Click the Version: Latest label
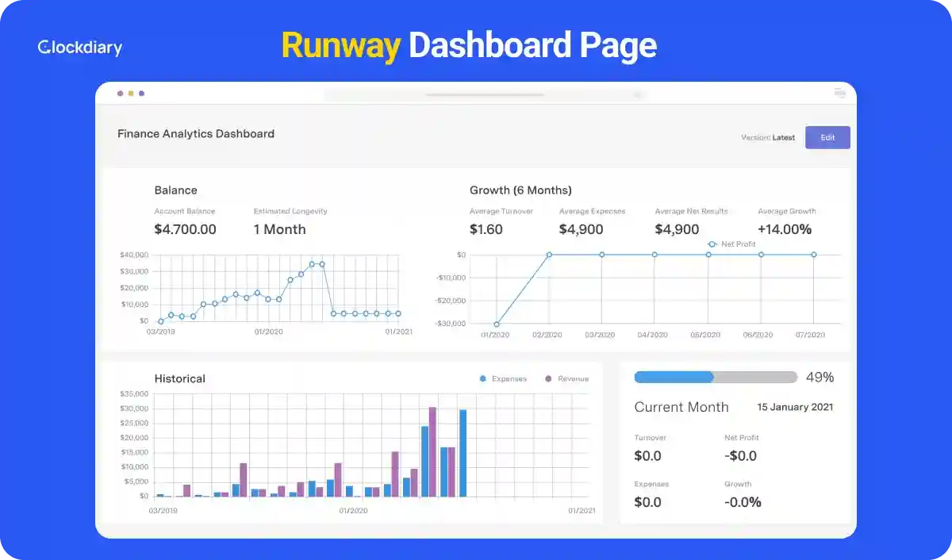 (x=768, y=137)
